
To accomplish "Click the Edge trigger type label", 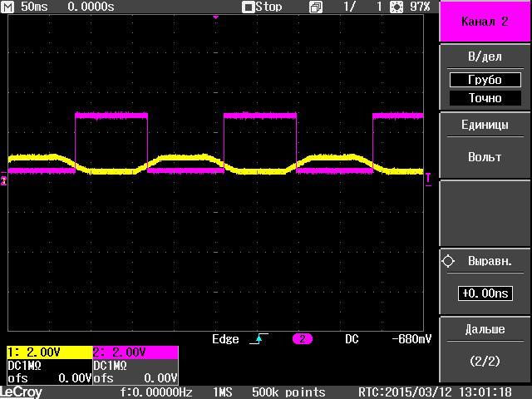I will 225,339.
